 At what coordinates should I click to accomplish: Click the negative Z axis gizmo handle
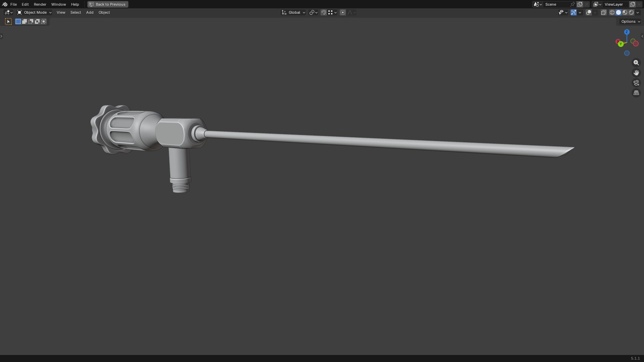coord(627,53)
